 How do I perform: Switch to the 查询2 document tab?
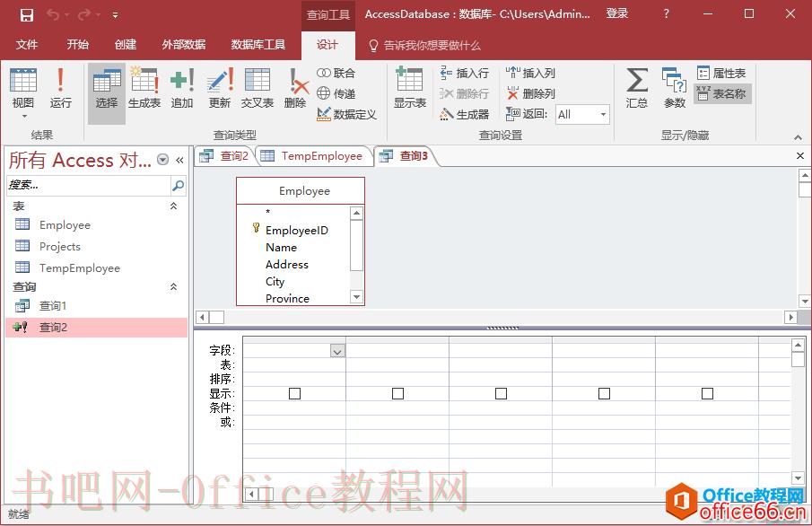(x=225, y=156)
